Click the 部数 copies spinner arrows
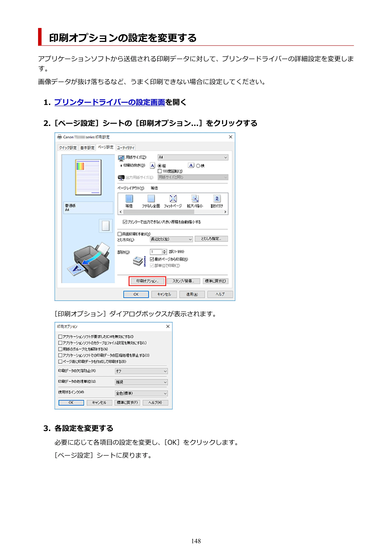Screen dimensions: 392x555 click(164, 252)
